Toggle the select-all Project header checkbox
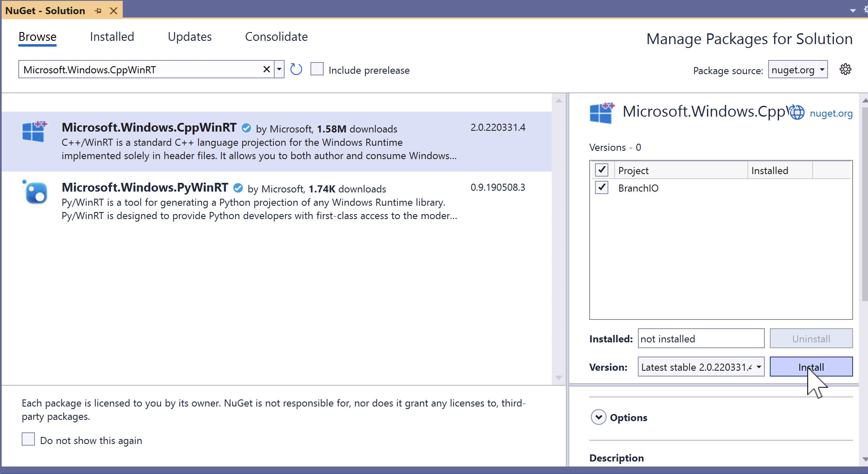This screenshot has width=868, height=474. click(602, 170)
